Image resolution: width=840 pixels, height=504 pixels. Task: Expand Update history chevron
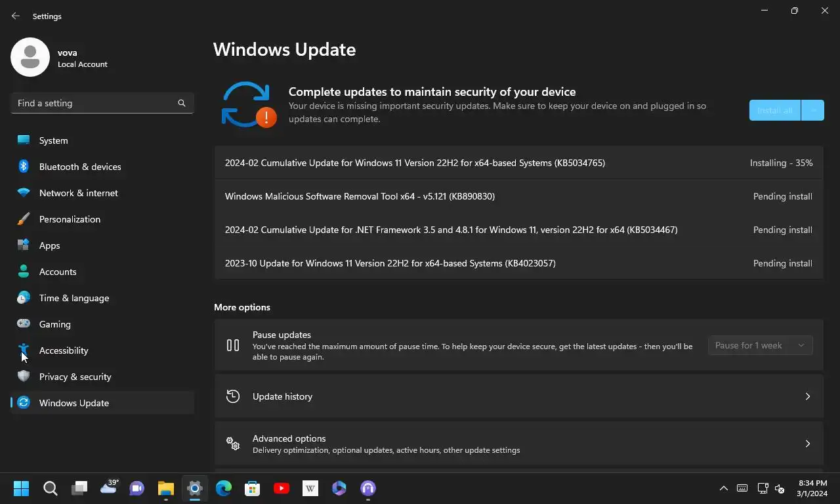coord(808,396)
